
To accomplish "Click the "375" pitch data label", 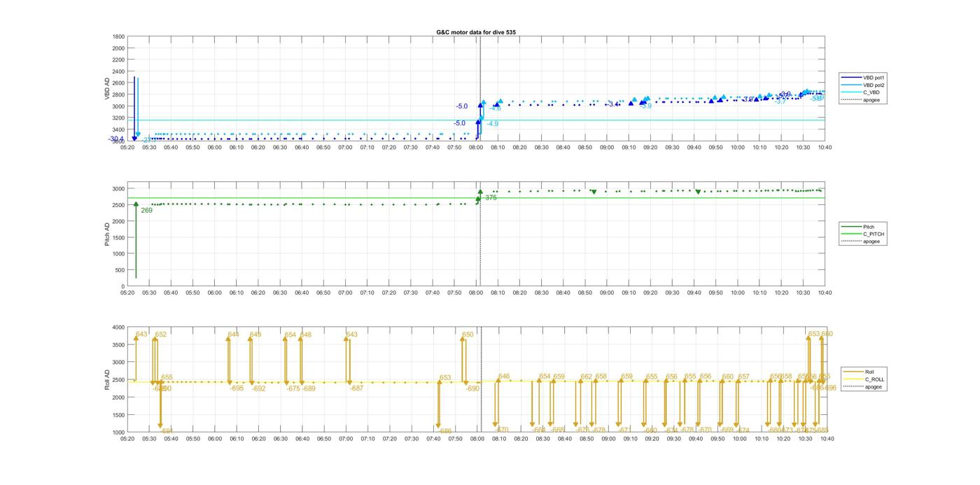I will coord(491,197).
